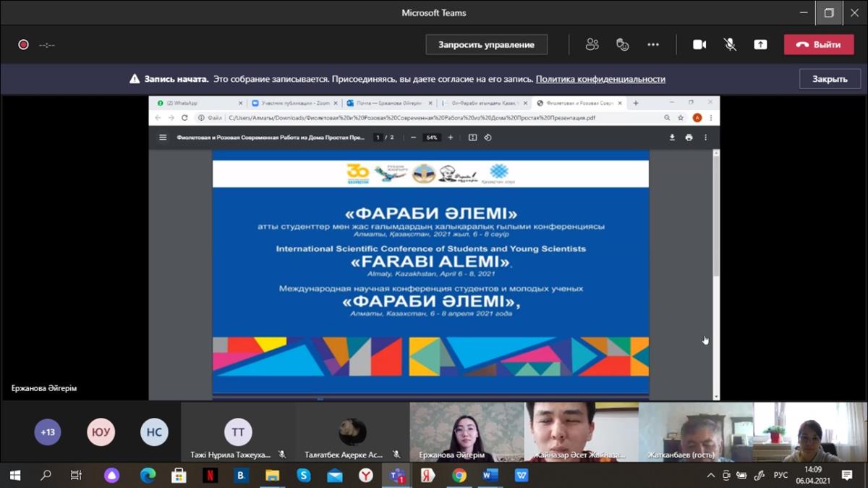Screen dimensions: 868x488
Task: Expand the +13 additional participants list
Action: (48, 432)
